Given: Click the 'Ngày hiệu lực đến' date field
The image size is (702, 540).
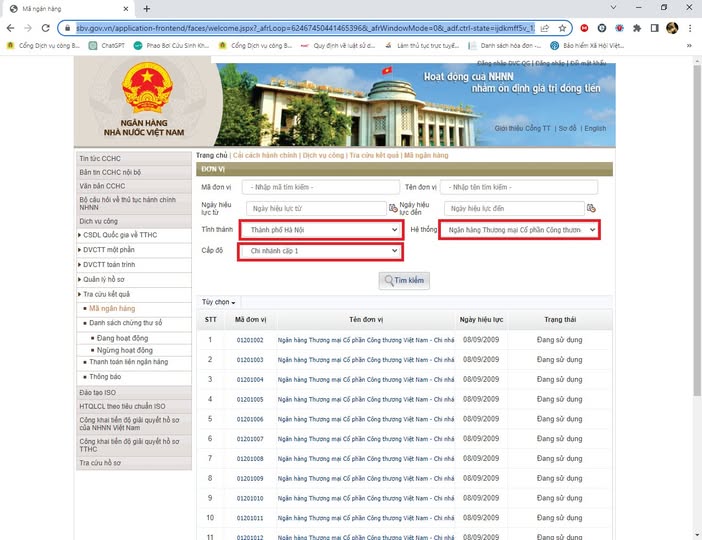Looking at the screenshot, I should click(514, 208).
